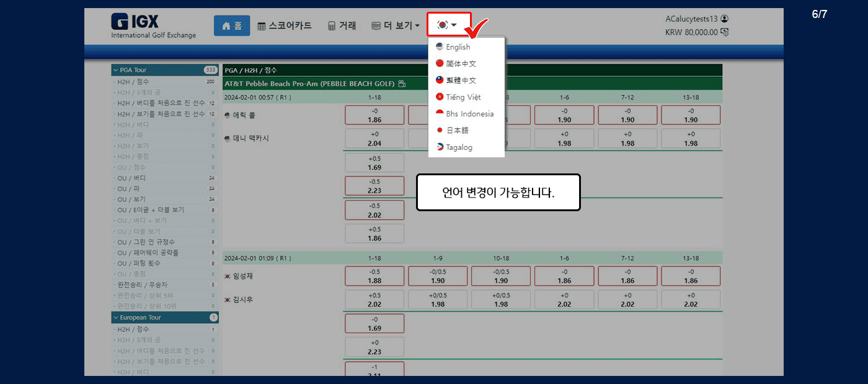This screenshot has height=384, width=868.
Task: Select English from the language list
Action: 458,47
